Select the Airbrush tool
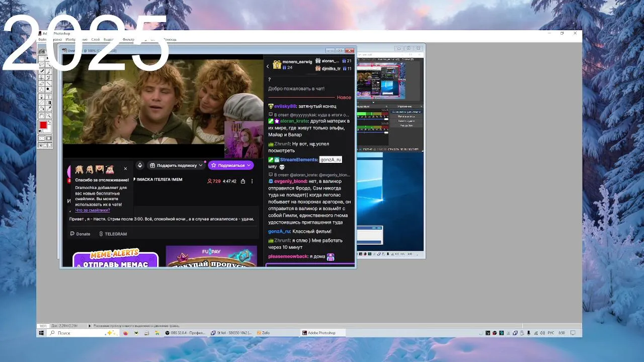The image size is (644, 362). click(42, 71)
